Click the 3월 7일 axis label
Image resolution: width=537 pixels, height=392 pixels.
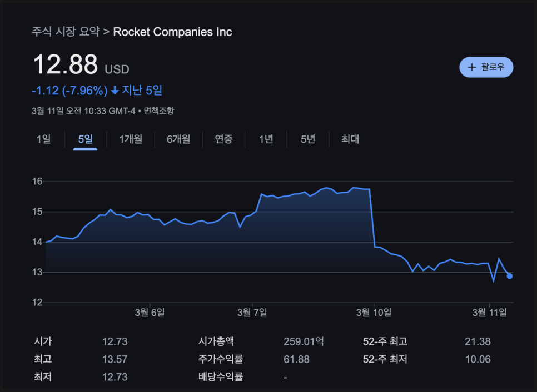pos(252,313)
